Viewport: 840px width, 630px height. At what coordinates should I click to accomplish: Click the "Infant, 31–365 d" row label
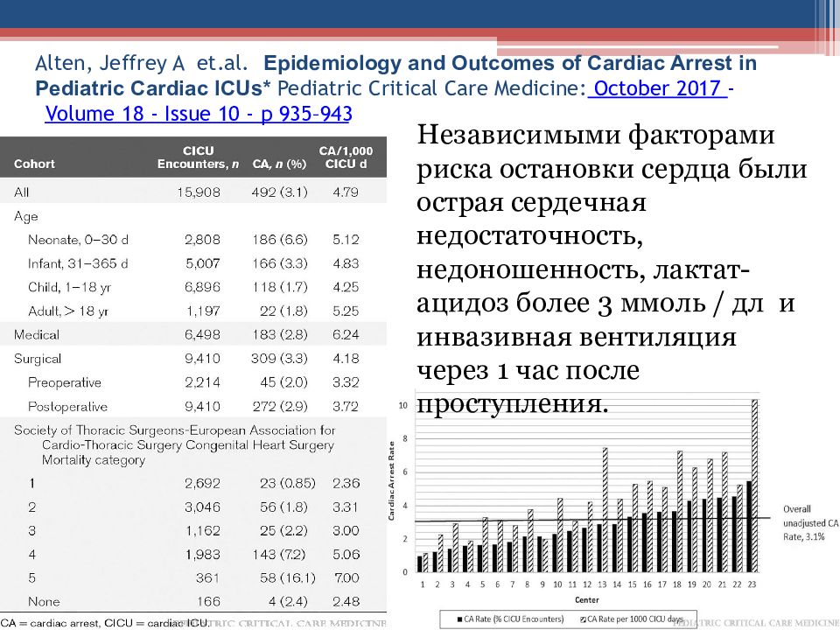(x=78, y=263)
